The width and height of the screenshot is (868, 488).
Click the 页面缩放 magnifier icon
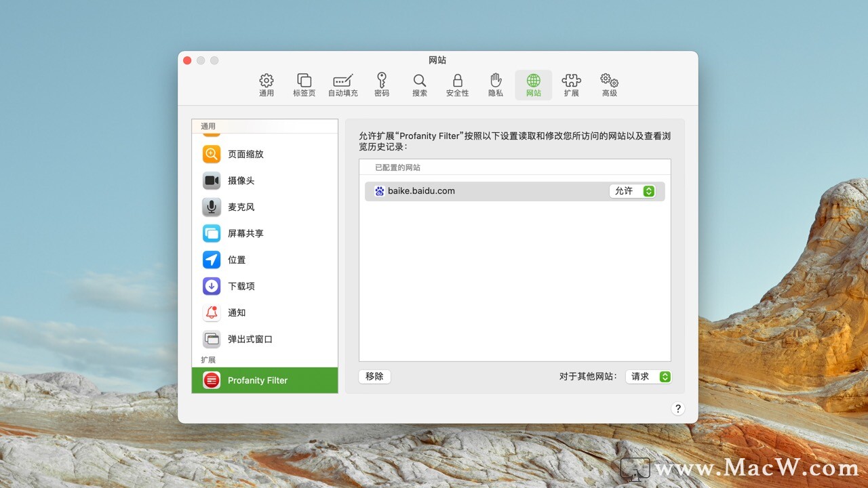point(212,154)
